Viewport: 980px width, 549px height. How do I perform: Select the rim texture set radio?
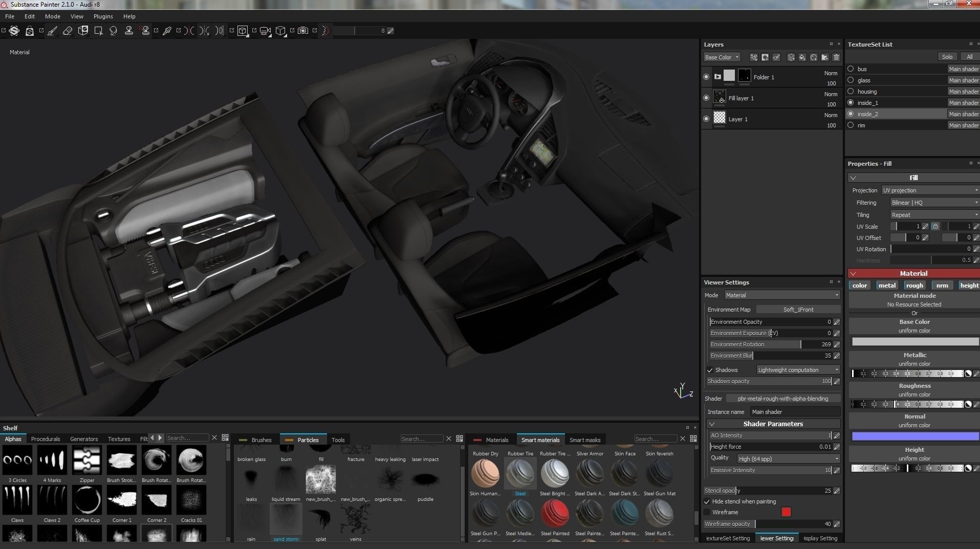tap(851, 125)
